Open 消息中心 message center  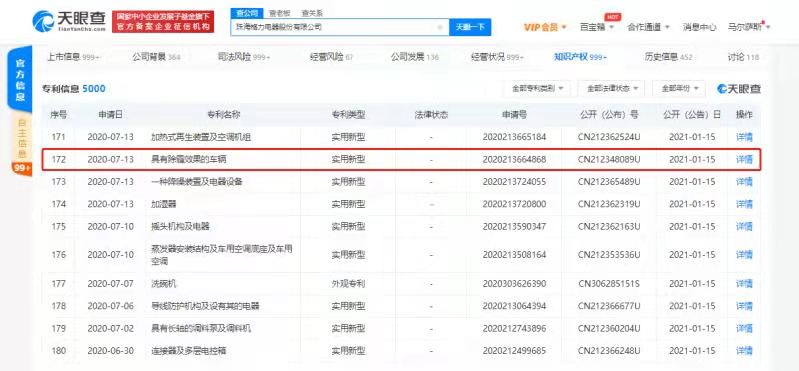(699, 27)
